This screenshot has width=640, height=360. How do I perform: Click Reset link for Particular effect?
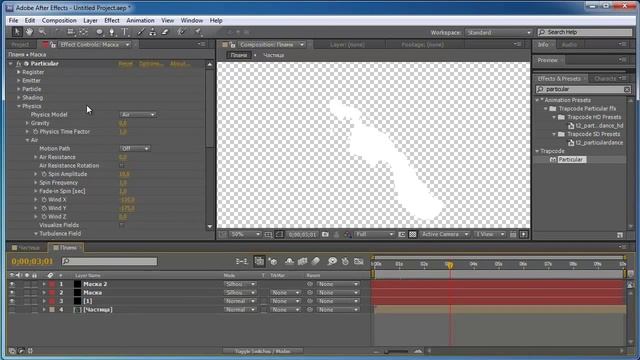tap(125, 64)
